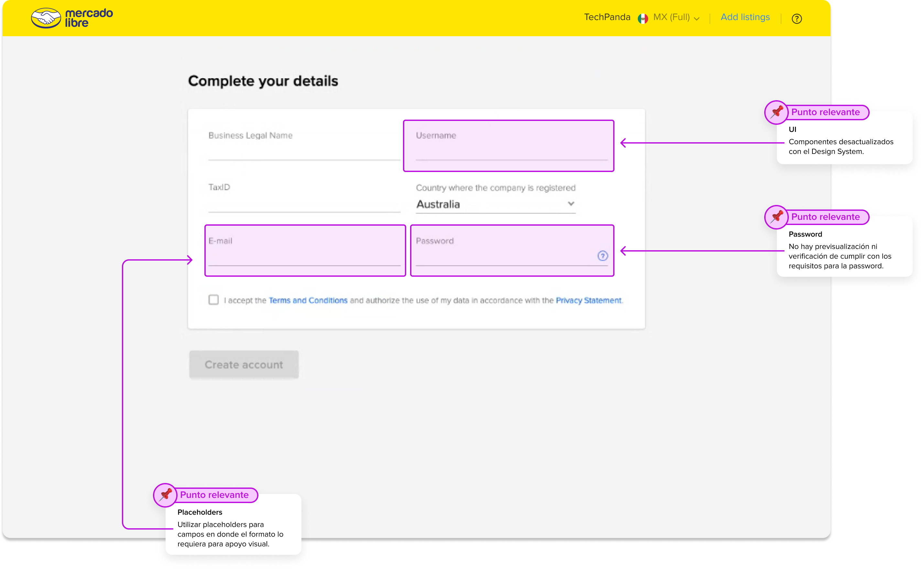Click into the Username input field
The width and height of the screenshot is (924, 569).
511,151
